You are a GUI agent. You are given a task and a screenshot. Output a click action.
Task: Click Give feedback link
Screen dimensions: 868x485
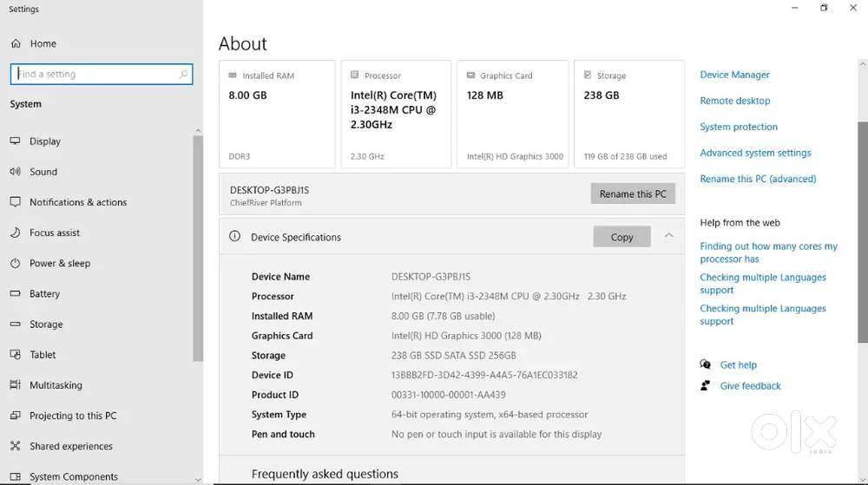(750, 385)
